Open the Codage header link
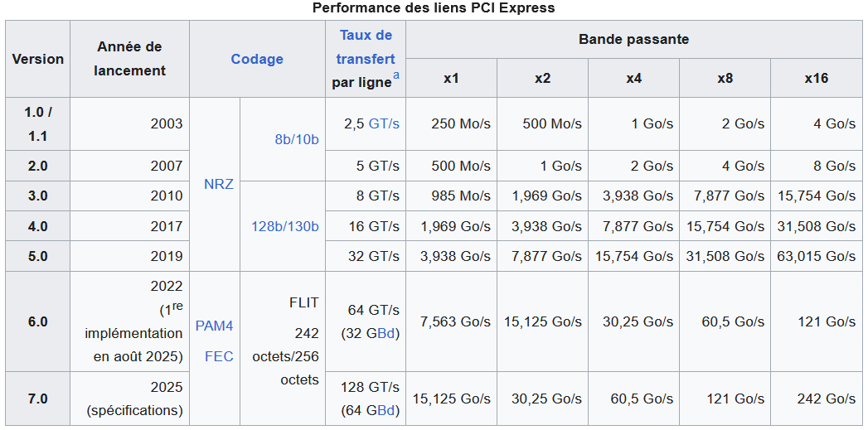This screenshot has width=868, height=430. tap(257, 59)
